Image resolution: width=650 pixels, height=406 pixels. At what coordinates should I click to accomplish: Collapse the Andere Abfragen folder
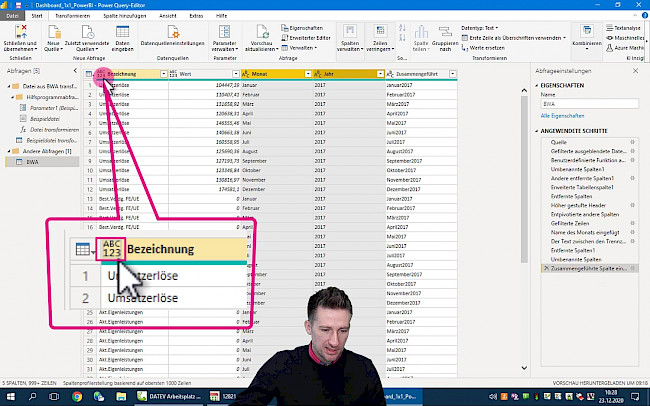(10, 151)
